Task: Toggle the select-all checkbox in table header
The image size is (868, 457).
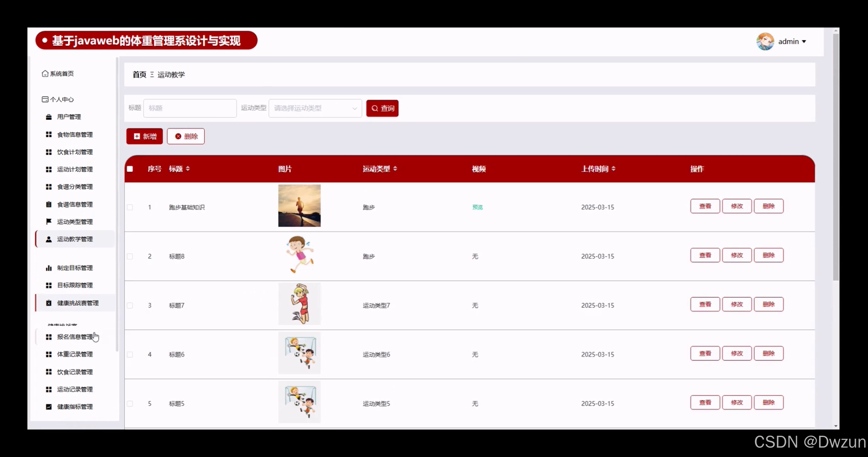Action: (x=130, y=169)
